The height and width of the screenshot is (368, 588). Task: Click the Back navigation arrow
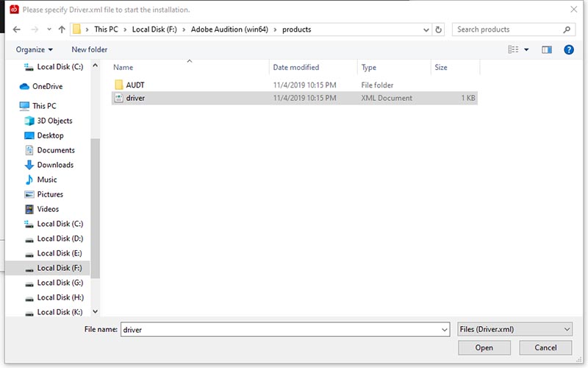pyautogui.click(x=16, y=29)
